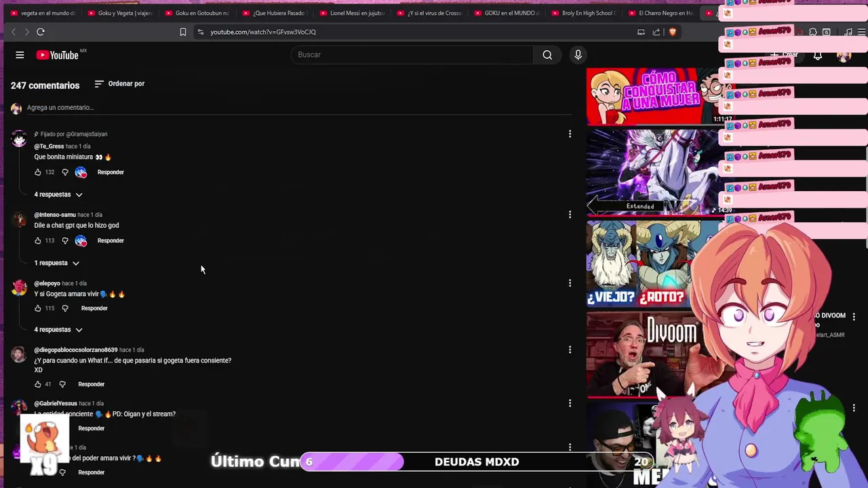Expand '4 respuestas' under @elepoyo comment
Viewport: 868px width, 488px height.
click(x=58, y=329)
